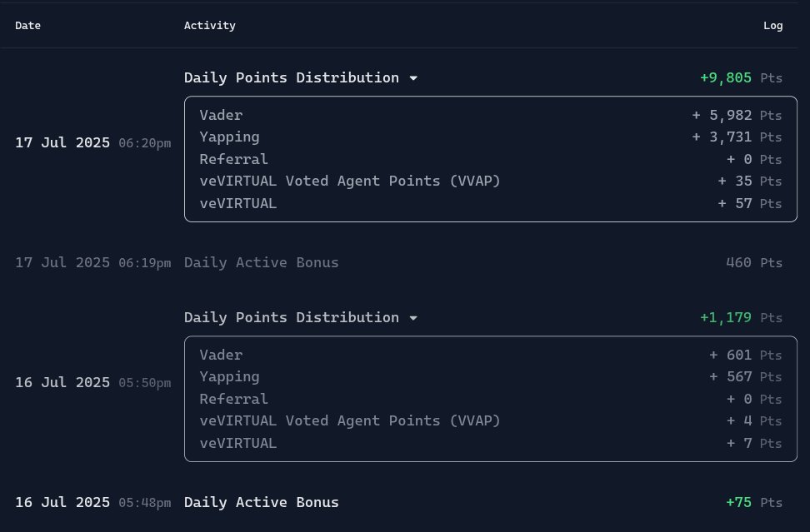Image resolution: width=810 pixels, height=532 pixels.
Task: Select the Referral row under 17 Jul
Action: (x=491, y=160)
